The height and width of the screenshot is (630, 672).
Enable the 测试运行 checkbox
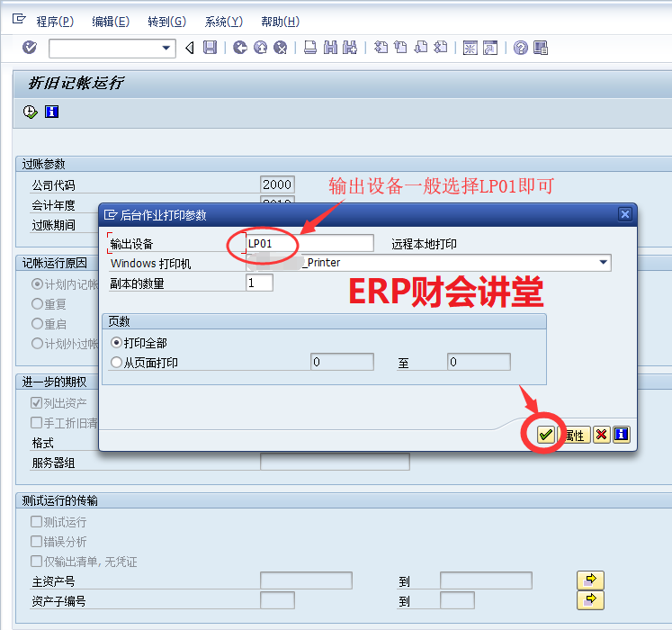tap(36, 521)
